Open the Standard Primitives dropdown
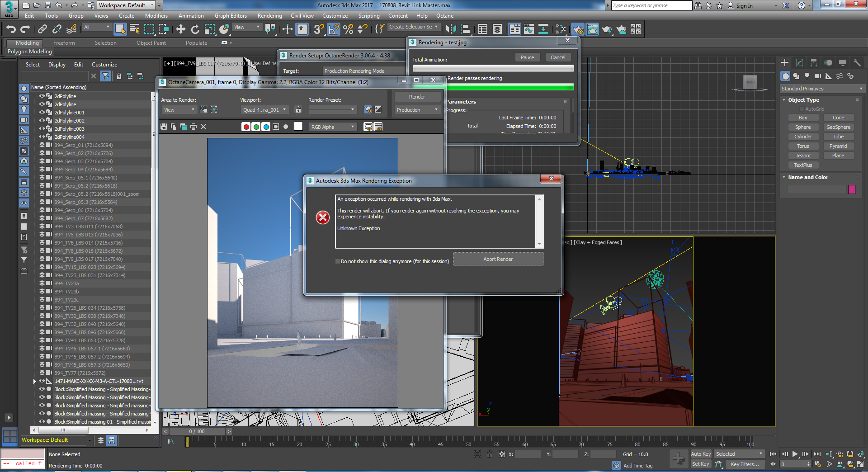 pyautogui.click(x=822, y=89)
